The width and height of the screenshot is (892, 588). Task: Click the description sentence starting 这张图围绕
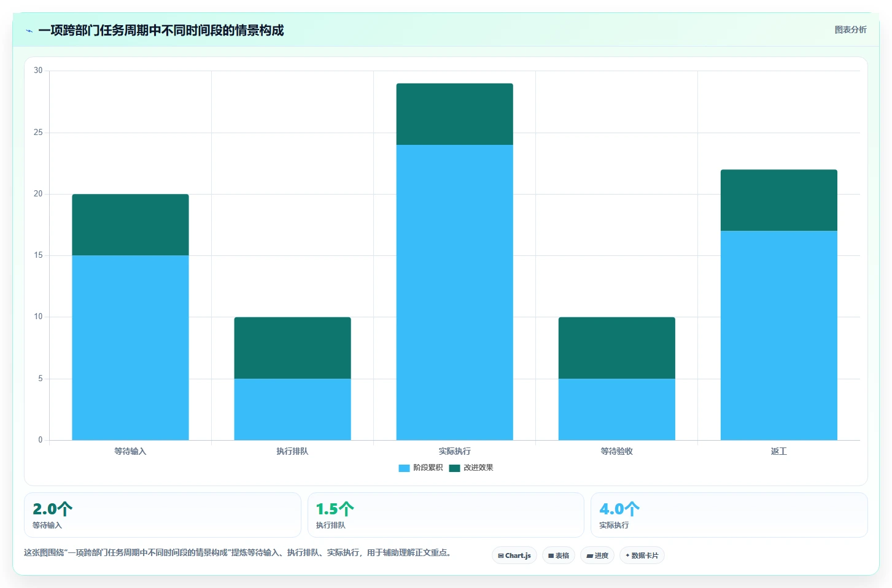[x=239, y=552]
